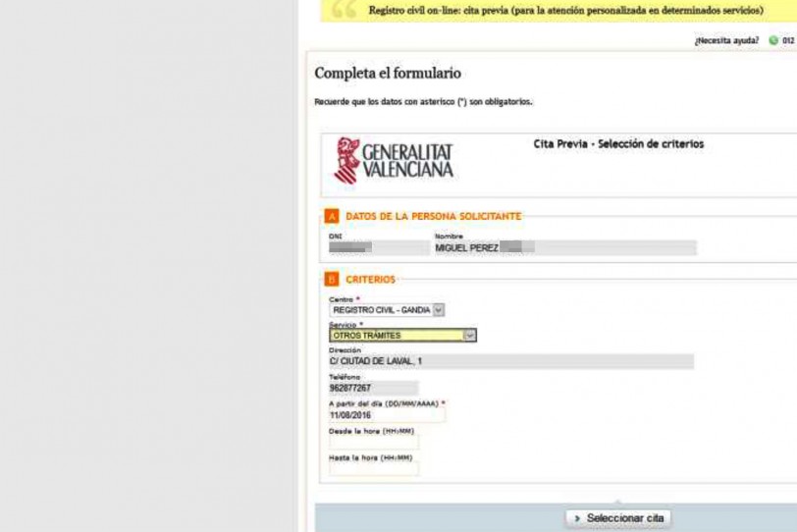Click the 'CRITERIOS' section heading

[x=371, y=280]
